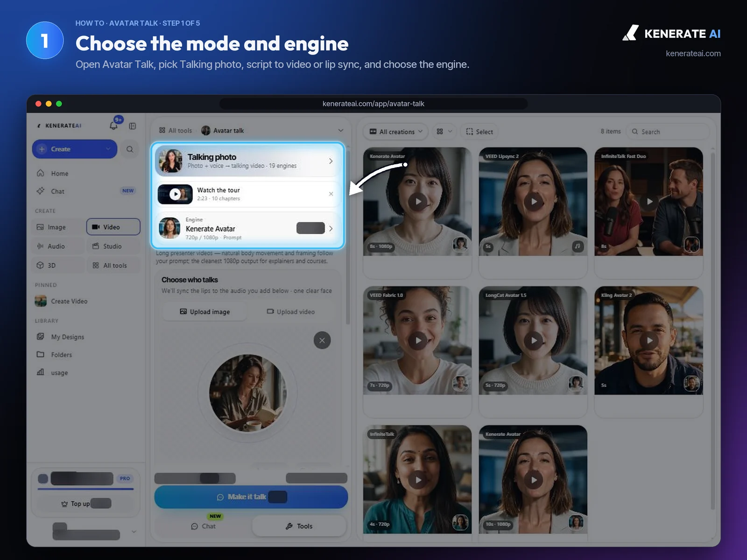Viewport: 747px width, 560px height.
Task: Switch to the bottom Chat tab
Action: click(x=204, y=526)
